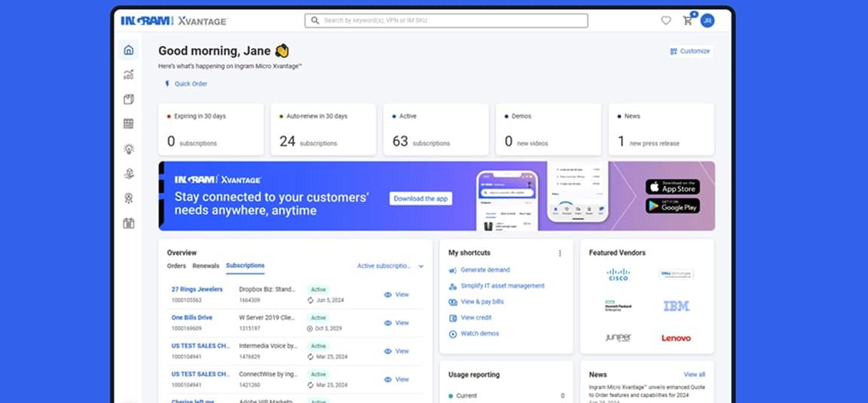Click the IBM vendor logo
This screenshot has height=403, width=868.
(677, 306)
